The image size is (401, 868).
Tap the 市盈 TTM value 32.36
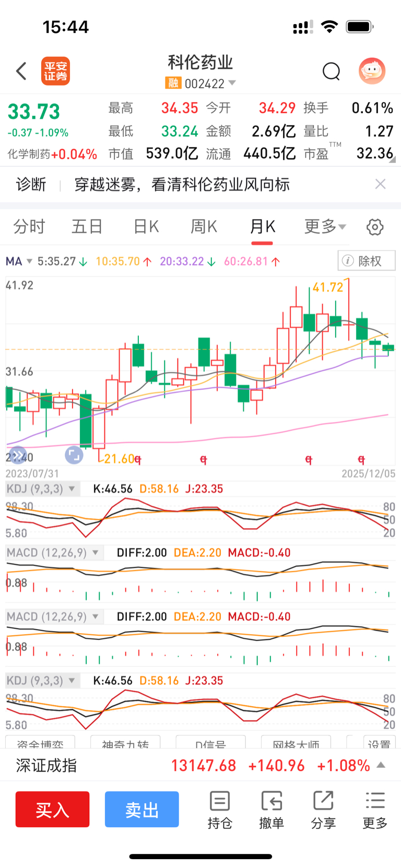(375, 153)
